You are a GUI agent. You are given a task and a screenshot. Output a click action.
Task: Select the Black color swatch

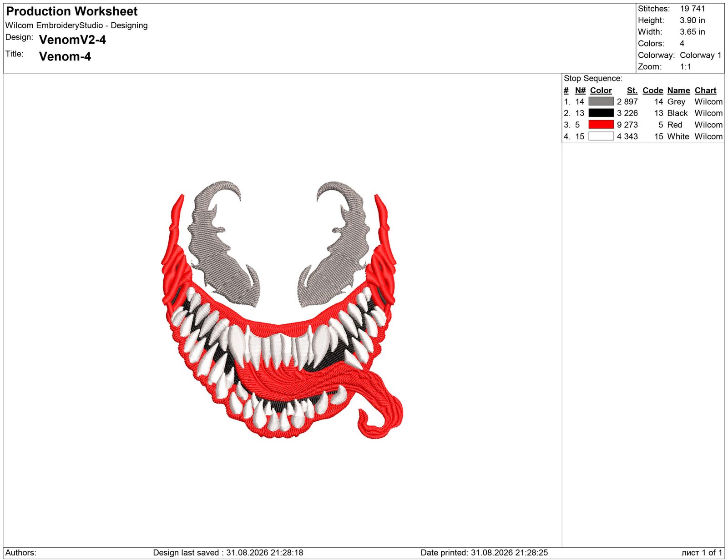pyautogui.click(x=601, y=113)
